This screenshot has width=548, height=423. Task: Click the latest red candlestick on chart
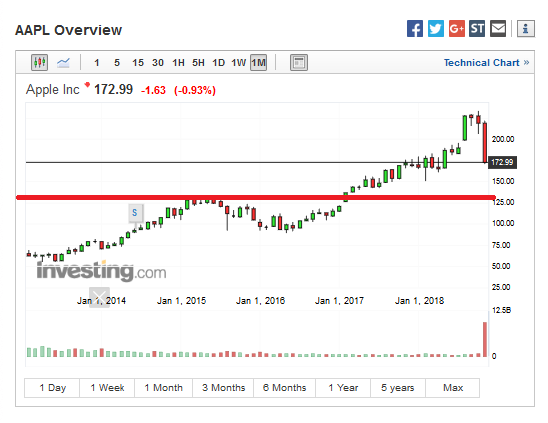[x=485, y=142]
